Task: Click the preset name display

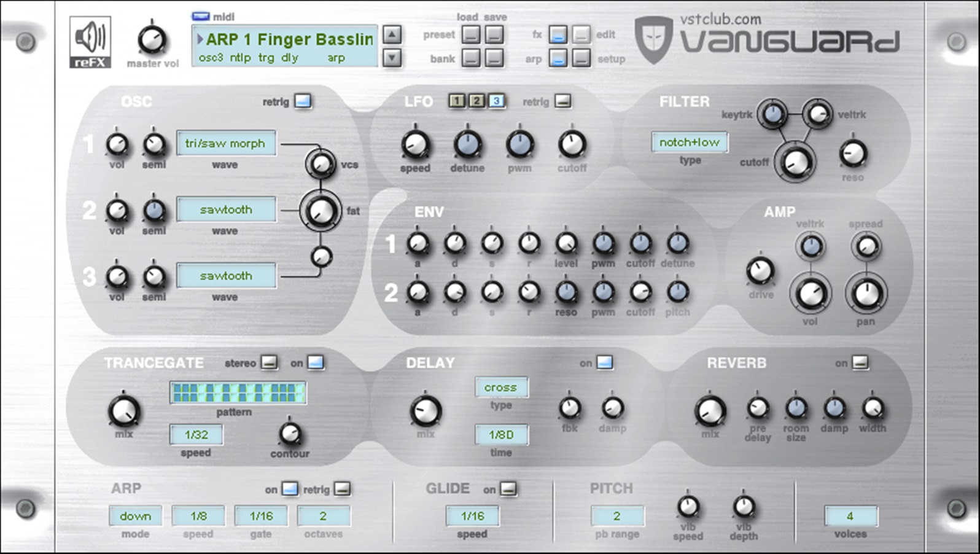Action: [285, 46]
